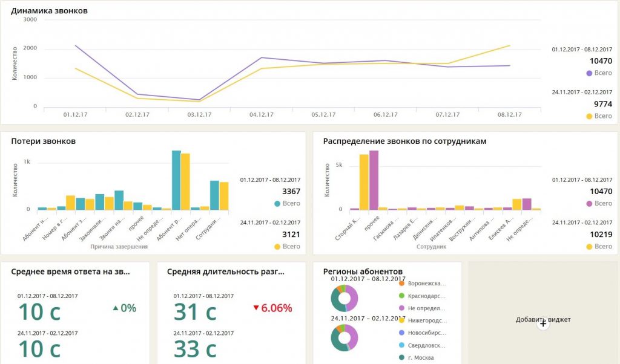Click total 10219 in Распределение звонков
The height and width of the screenshot is (364, 620).
click(601, 235)
